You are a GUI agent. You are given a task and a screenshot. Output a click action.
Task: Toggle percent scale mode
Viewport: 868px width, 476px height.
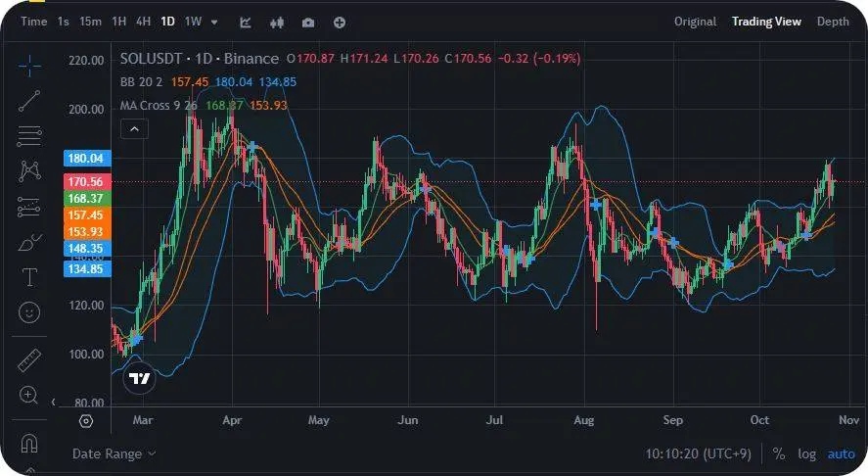click(x=779, y=453)
